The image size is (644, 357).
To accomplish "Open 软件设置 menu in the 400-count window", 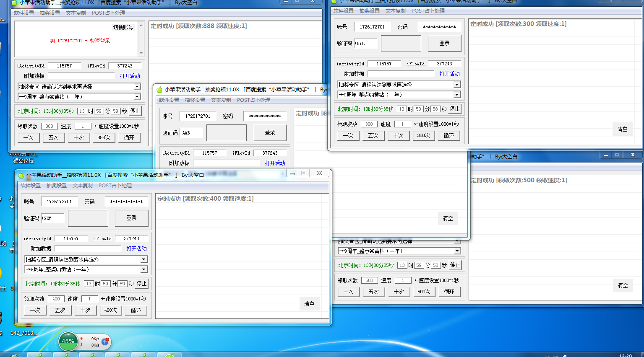I will [x=31, y=186].
